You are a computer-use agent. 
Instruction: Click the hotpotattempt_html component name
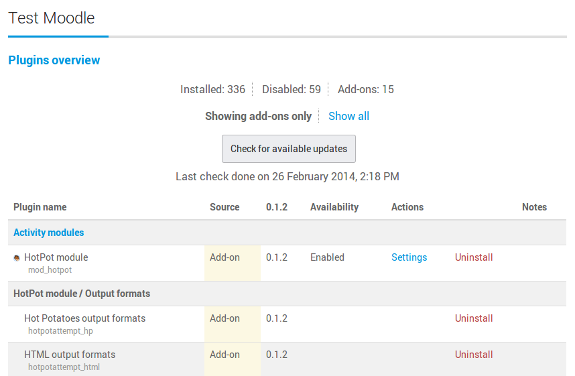[x=64, y=367]
